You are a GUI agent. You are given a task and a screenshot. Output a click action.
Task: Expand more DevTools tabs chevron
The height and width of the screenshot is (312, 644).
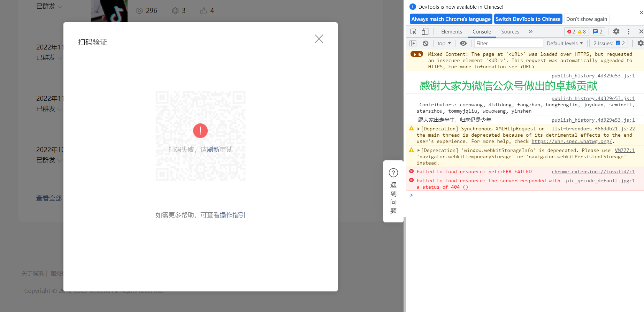(x=530, y=32)
